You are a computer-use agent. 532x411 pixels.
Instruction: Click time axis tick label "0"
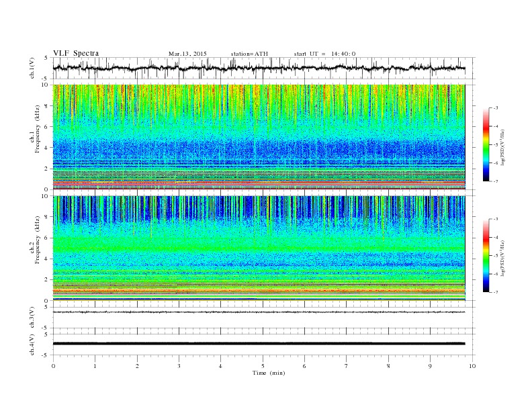53,366
